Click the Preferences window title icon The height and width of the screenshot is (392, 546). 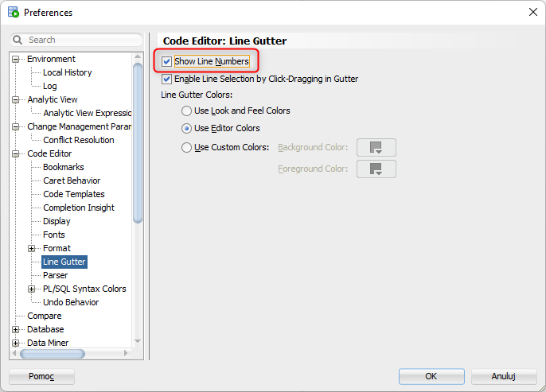tap(13, 13)
